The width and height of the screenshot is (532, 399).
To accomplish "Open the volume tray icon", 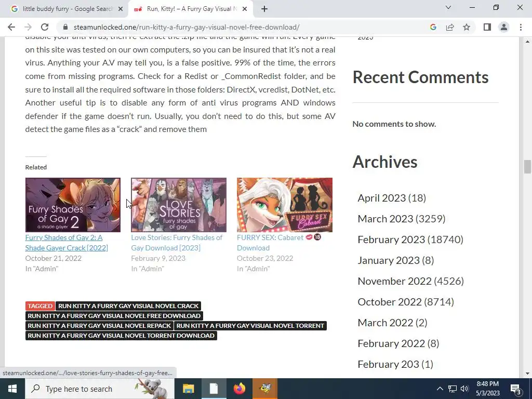I will coord(464,389).
